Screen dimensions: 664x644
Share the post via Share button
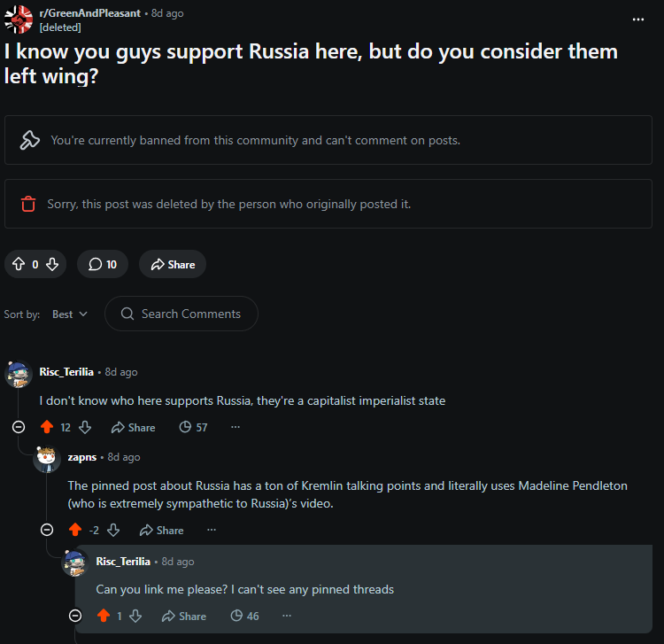click(x=173, y=264)
